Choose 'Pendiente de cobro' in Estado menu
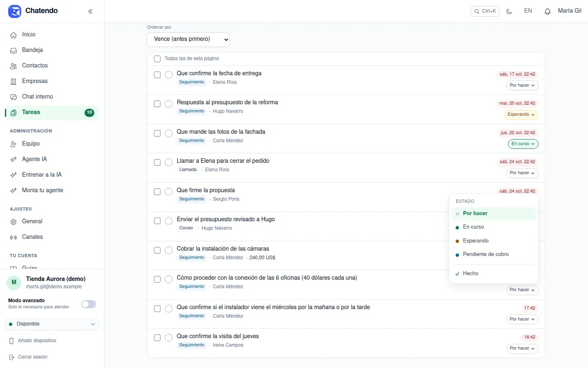The image size is (588, 368). [x=494, y=254]
